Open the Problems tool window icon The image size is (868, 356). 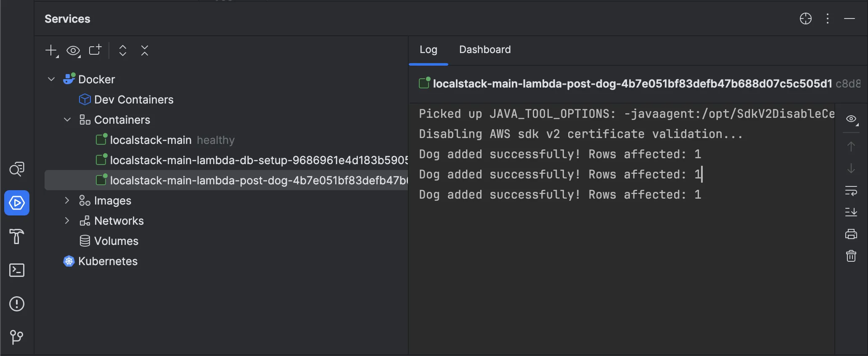click(x=17, y=304)
